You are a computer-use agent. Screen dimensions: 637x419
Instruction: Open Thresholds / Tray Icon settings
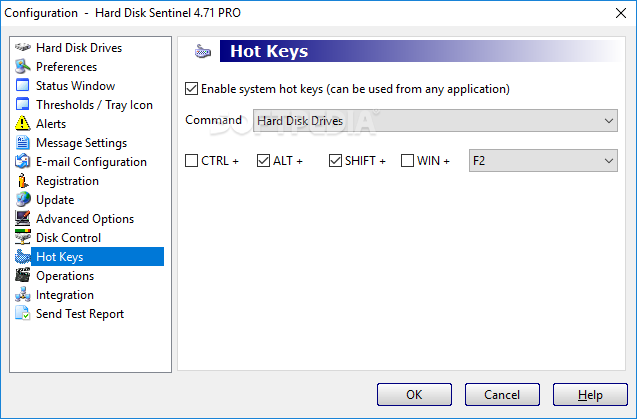coord(94,105)
